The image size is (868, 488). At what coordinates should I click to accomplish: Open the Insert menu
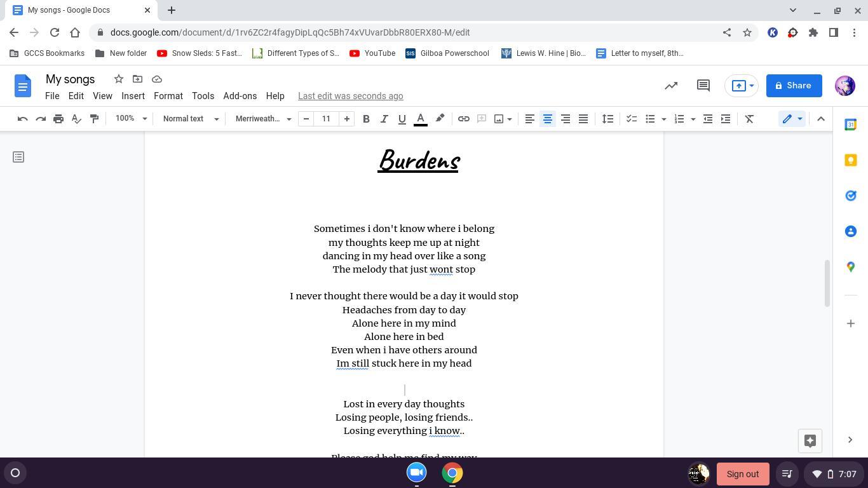[x=133, y=96]
